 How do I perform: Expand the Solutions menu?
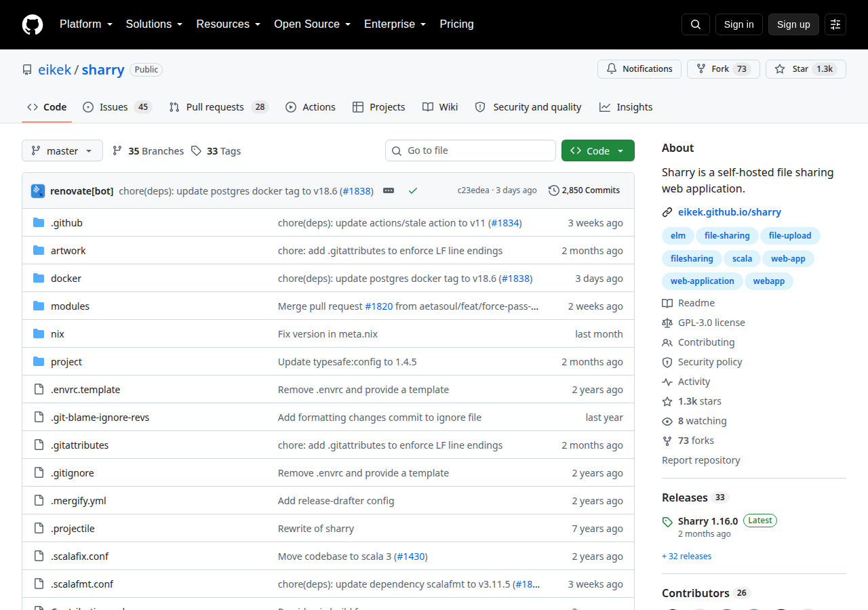pos(154,24)
